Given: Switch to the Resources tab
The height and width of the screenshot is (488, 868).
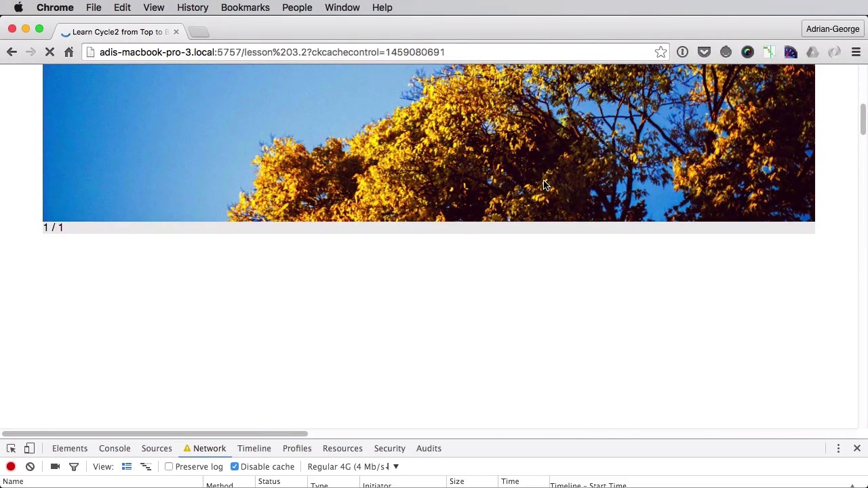Looking at the screenshot, I should pos(342,448).
